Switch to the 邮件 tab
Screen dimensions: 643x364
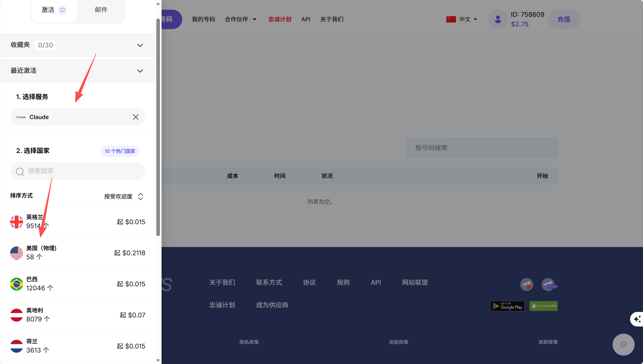coord(101,10)
